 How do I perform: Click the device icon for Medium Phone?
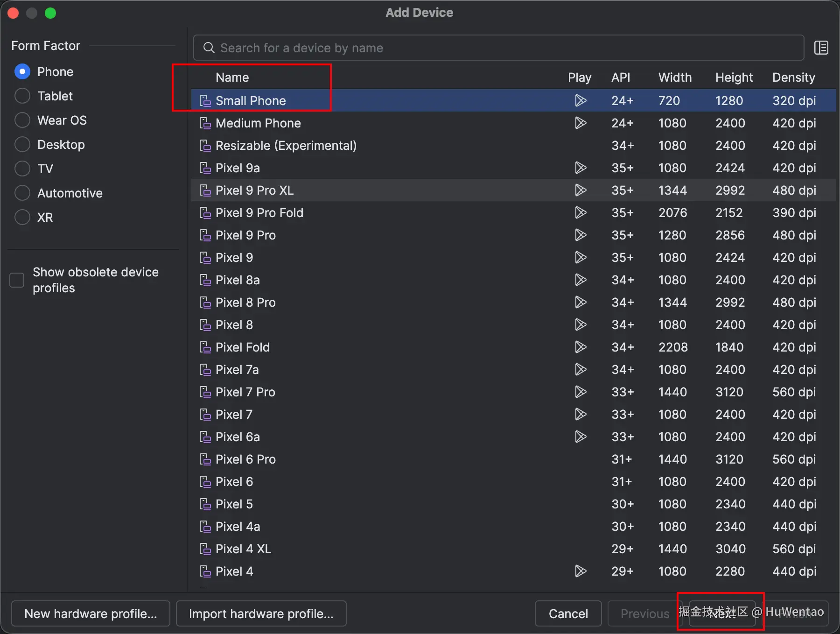205,123
